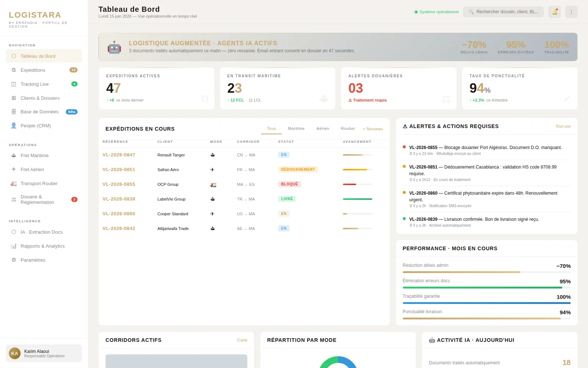Screen dimensions: 588x368
Task: Click the search field for dossier, client, BL
Action: 503,12
